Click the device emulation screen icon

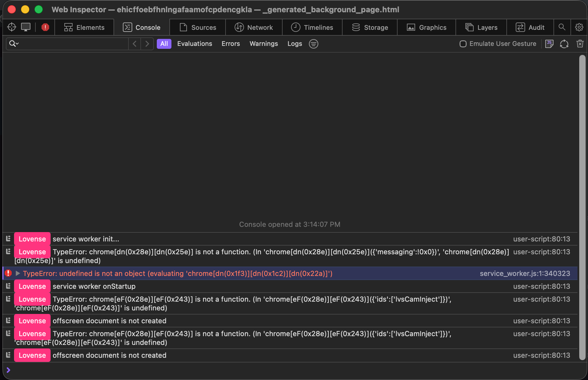click(x=26, y=27)
